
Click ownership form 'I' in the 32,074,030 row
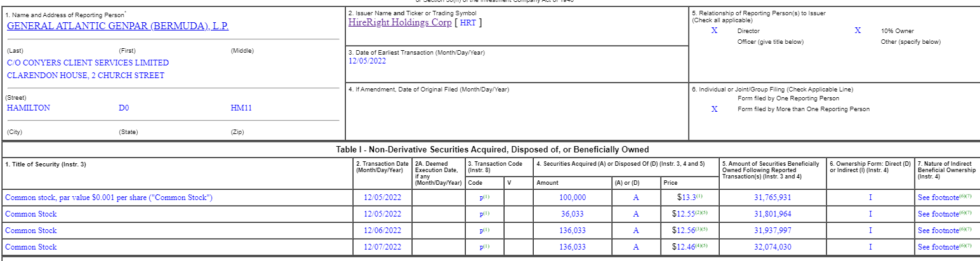(x=870, y=247)
